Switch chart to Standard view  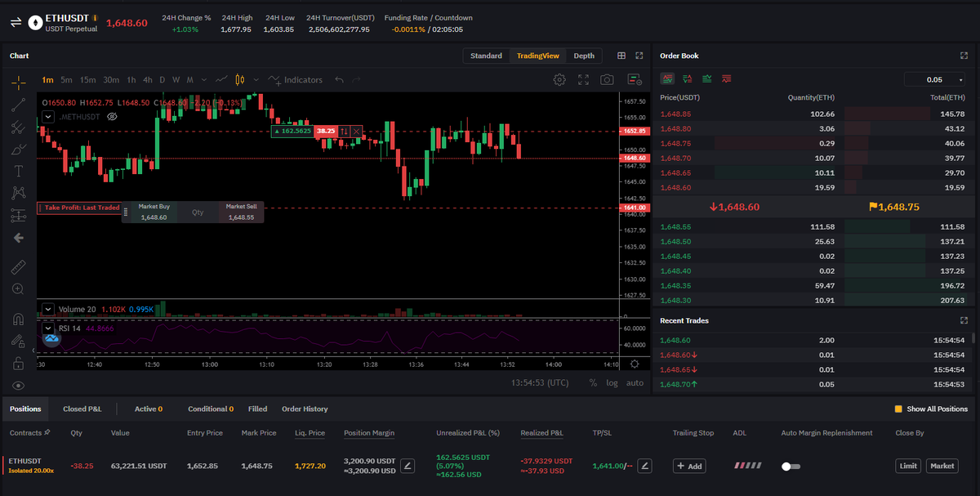[486, 56]
